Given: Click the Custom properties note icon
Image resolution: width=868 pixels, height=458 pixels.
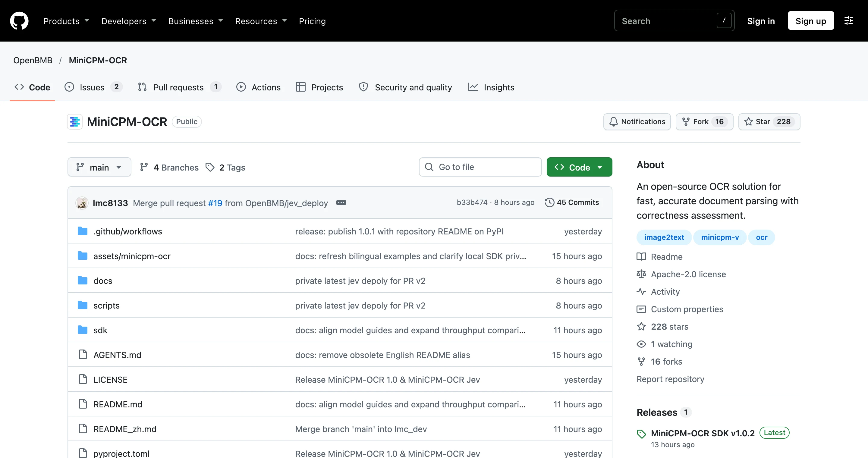Looking at the screenshot, I should click(x=641, y=309).
